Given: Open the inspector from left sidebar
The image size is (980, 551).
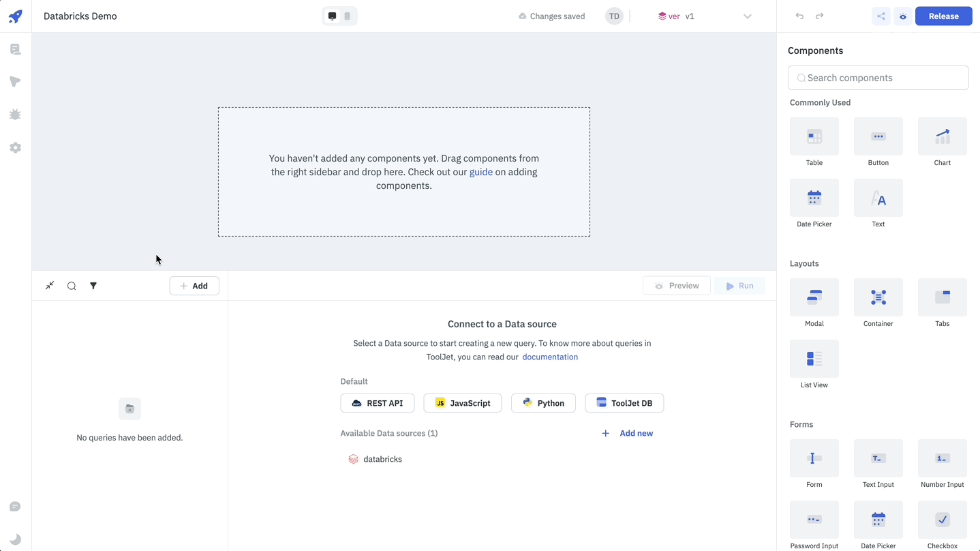Looking at the screenshot, I should coord(15,82).
